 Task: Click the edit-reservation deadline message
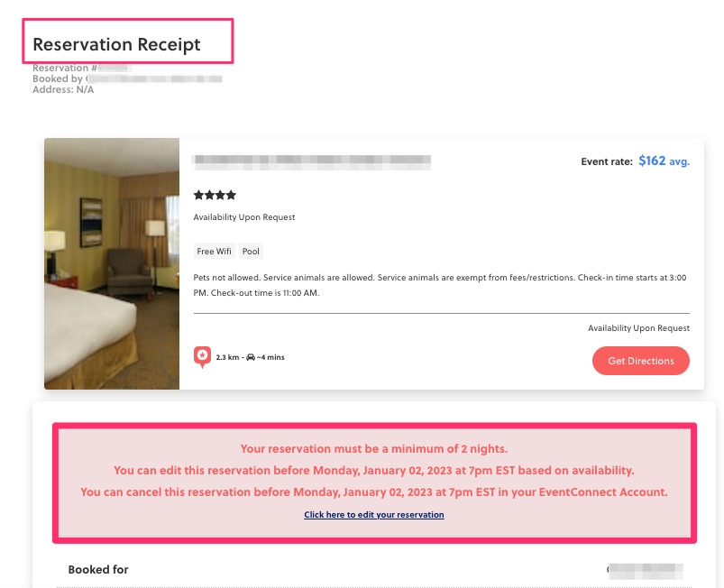click(x=374, y=470)
